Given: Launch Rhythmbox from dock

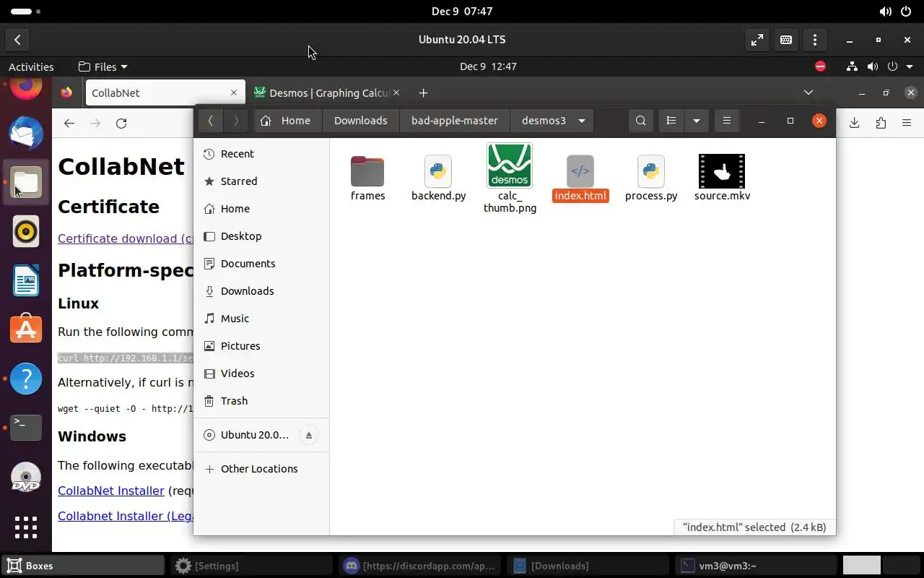Looking at the screenshot, I should pos(26,232).
